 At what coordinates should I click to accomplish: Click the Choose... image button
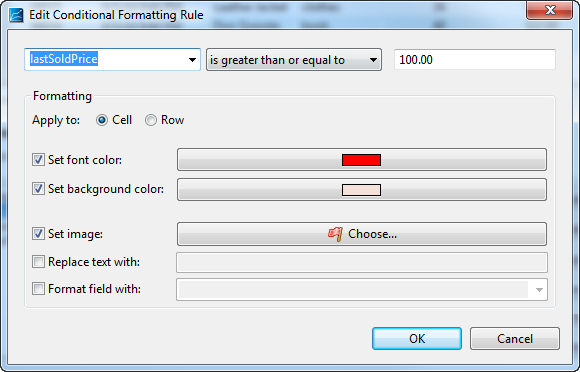coord(362,234)
